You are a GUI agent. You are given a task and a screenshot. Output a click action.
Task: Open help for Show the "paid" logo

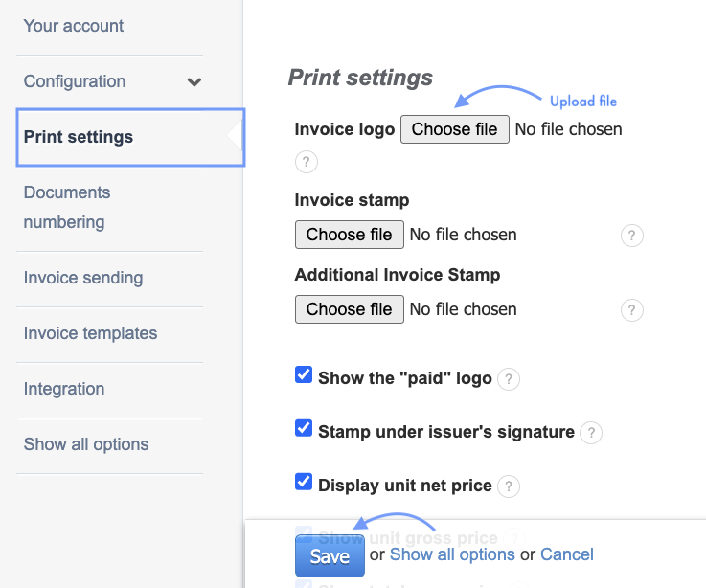coord(509,379)
